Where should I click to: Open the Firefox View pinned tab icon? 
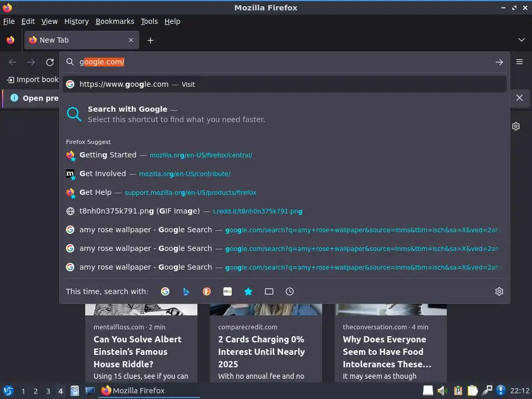pos(10,40)
